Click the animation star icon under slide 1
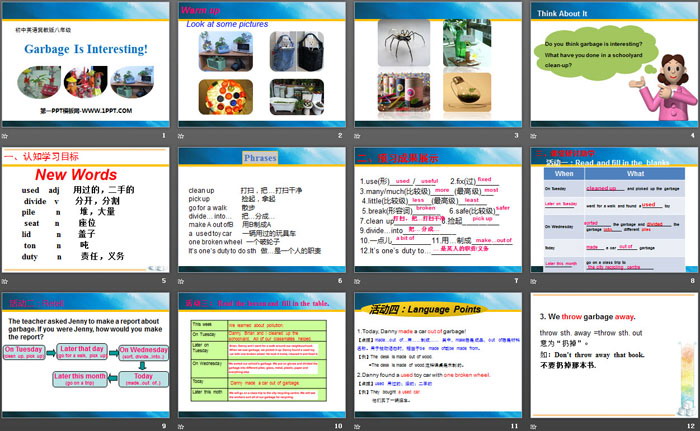Image resolution: width=700 pixels, height=431 pixels. 4,136
